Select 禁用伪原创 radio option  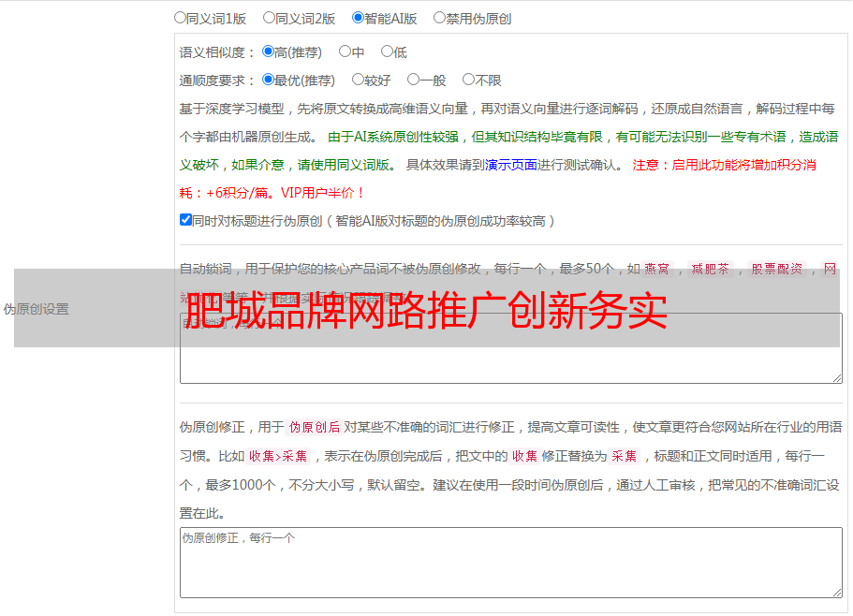tap(439, 18)
